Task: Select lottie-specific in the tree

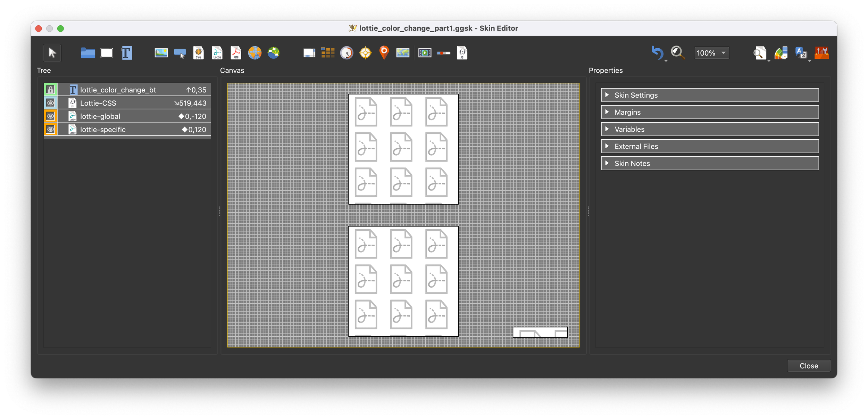Action: (x=103, y=130)
